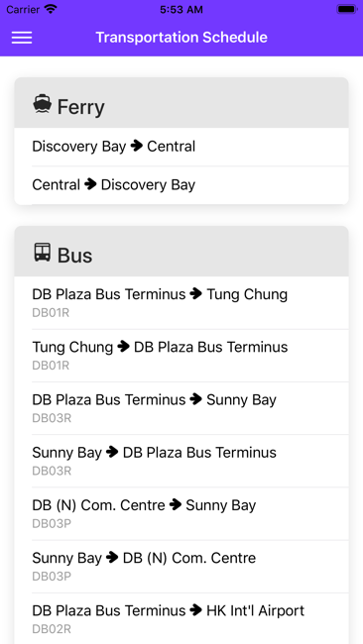This screenshot has width=363, height=644.
Task: Tap the Wi-Fi status icon
Action: (51, 9)
